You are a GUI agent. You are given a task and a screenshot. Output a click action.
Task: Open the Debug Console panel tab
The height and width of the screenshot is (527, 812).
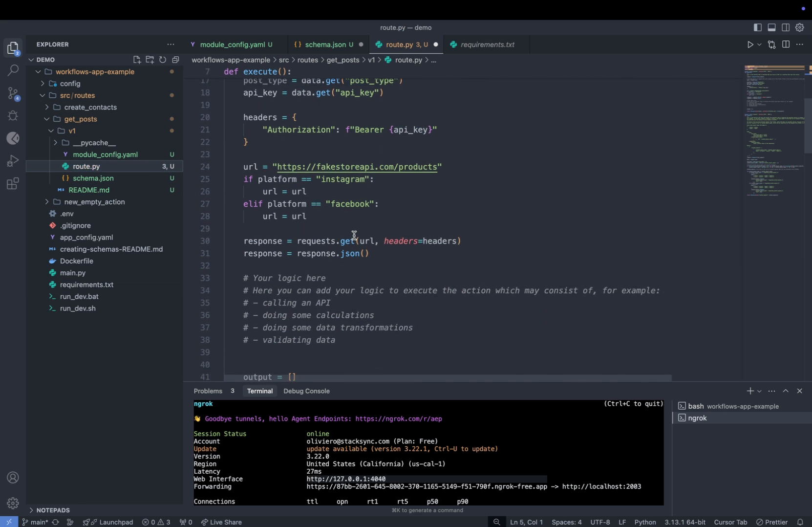[x=306, y=391]
